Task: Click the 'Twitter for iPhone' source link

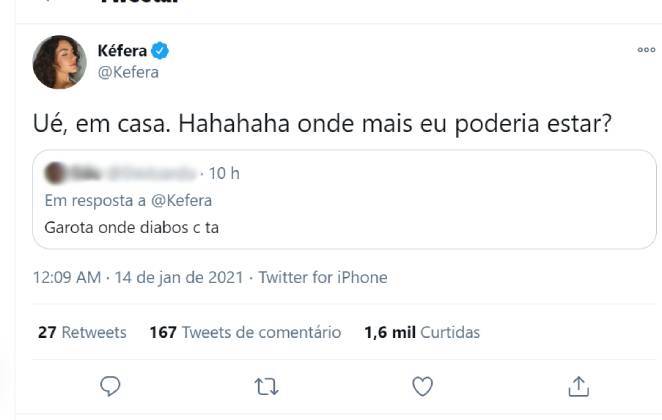Action: coord(322,277)
